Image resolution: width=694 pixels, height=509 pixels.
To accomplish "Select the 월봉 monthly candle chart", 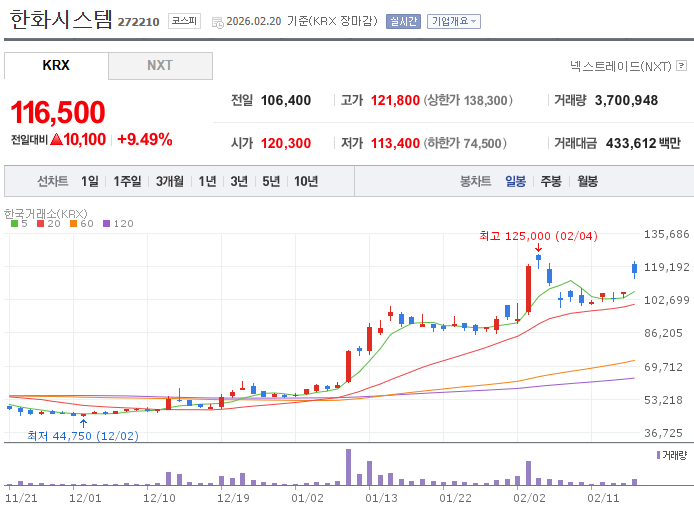I will click(588, 181).
